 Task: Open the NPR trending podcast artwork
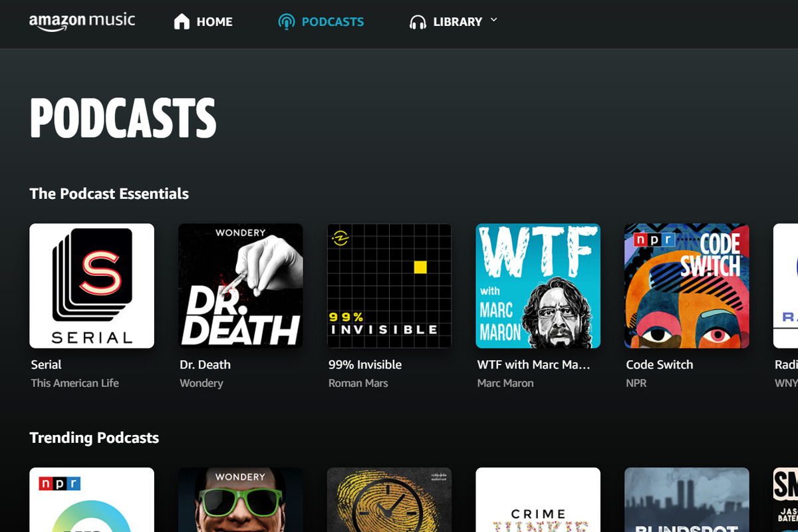click(x=92, y=499)
